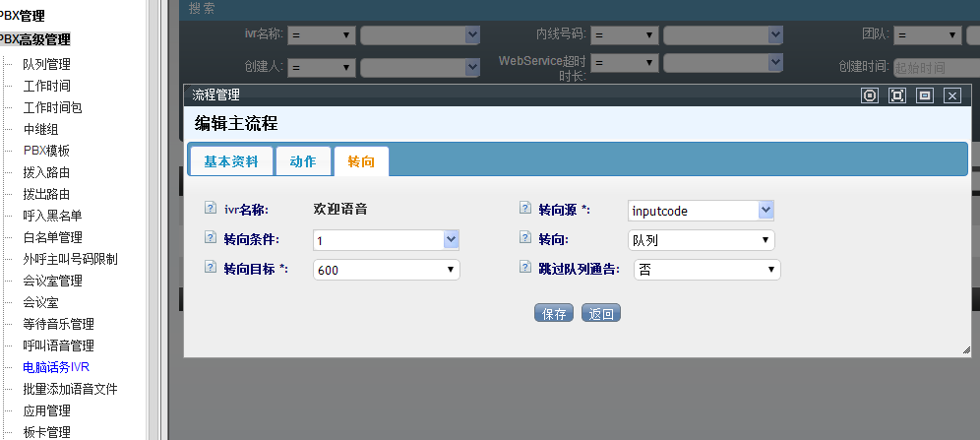
Task: Open the 转向 dropdown showing 队列
Action: [x=701, y=240]
